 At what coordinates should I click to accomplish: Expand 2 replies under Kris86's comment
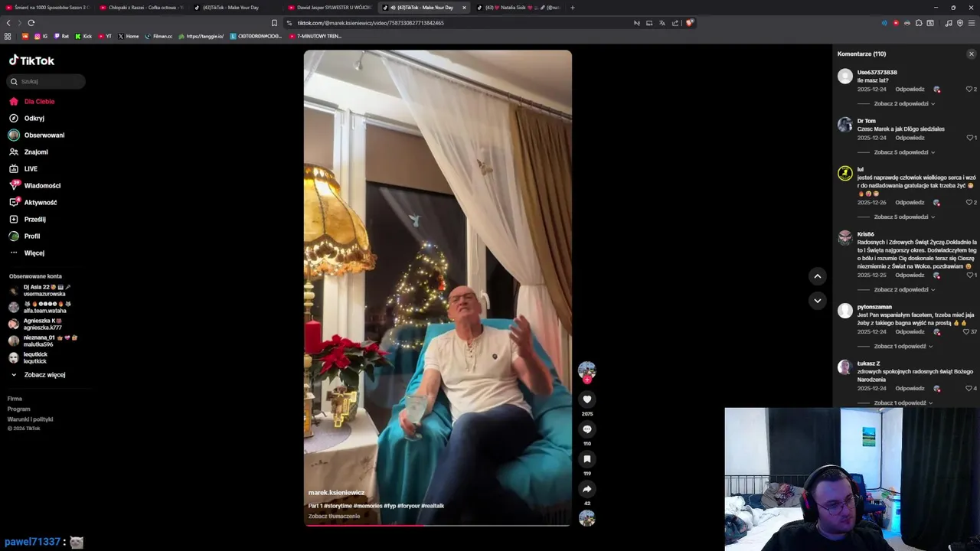point(903,290)
